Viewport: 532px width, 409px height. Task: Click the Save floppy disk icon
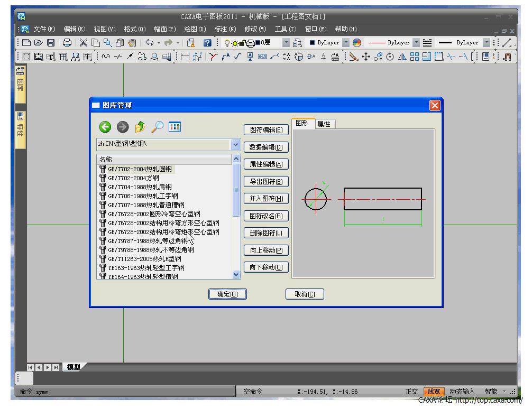51,43
